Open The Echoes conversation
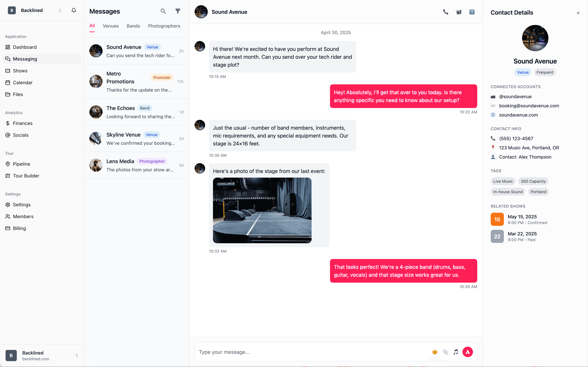 click(137, 112)
